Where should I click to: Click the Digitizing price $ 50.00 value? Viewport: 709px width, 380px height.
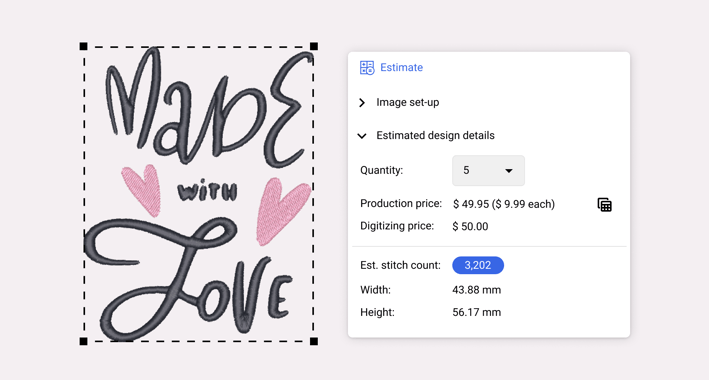coord(470,226)
